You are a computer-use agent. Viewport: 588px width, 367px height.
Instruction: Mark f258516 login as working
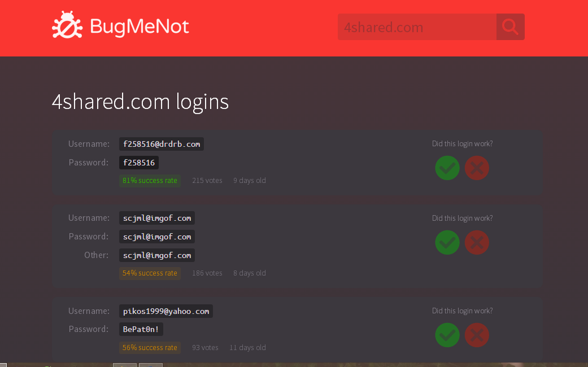(x=447, y=168)
